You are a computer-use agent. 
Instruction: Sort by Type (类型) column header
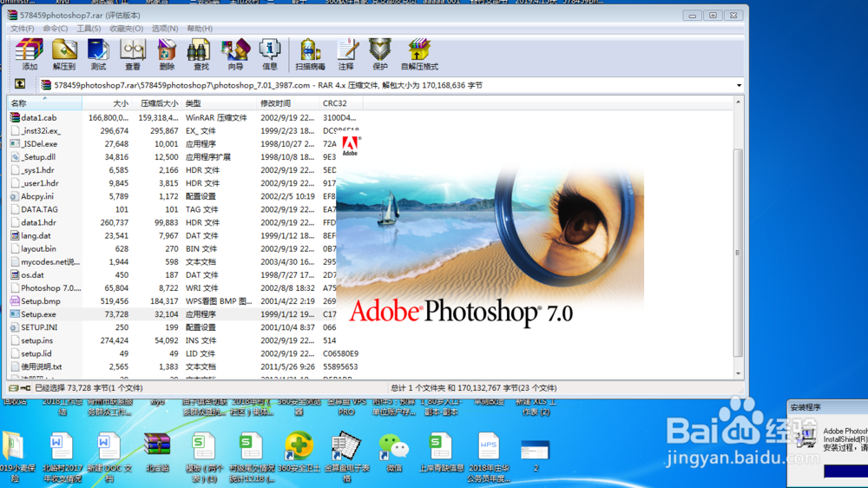click(220, 103)
